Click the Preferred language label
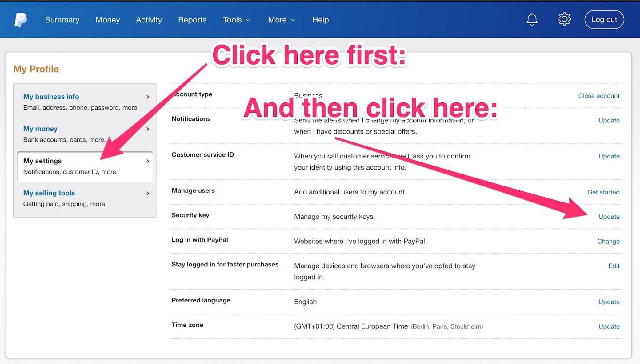The height and width of the screenshot is (364, 640). (201, 300)
